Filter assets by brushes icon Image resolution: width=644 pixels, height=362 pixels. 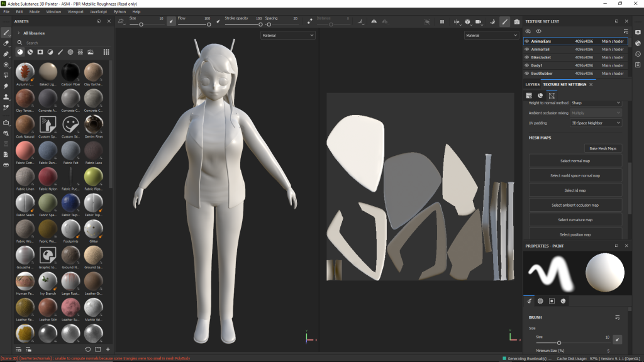pyautogui.click(x=60, y=52)
